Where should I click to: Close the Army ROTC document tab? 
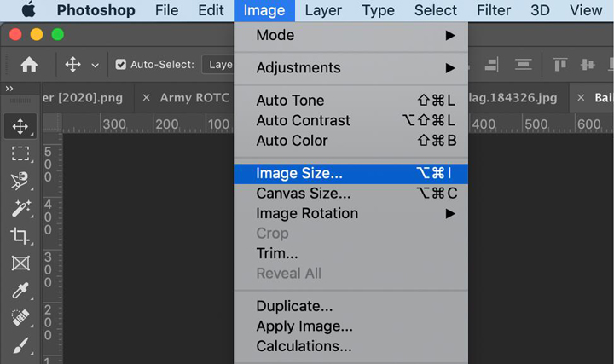coord(147,98)
